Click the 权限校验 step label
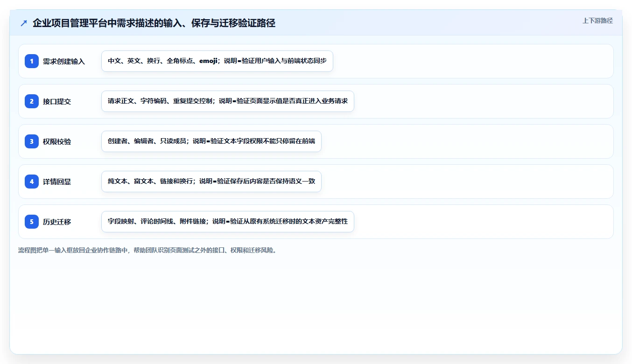632x364 pixels. point(57,141)
